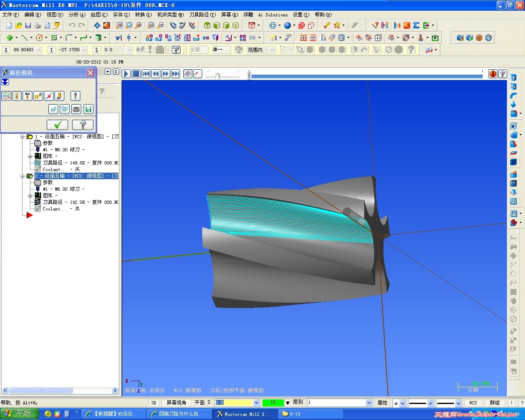Toggle the quick shading button in the backplot dialog
Viewport: 525px width, 420px height.
tap(59, 96)
